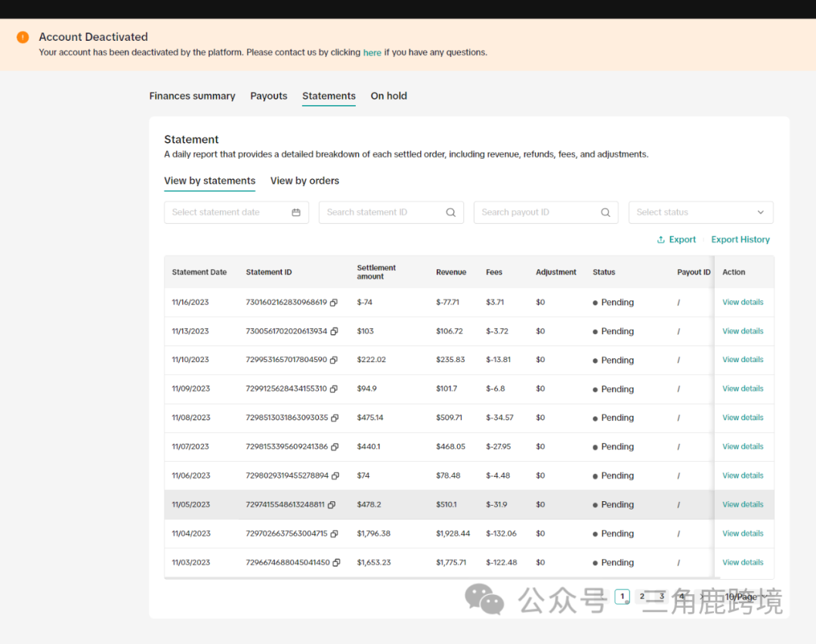Click Pending status for 11/16/2023 row
The height and width of the screenshot is (644, 816).
pyautogui.click(x=614, y=302)
